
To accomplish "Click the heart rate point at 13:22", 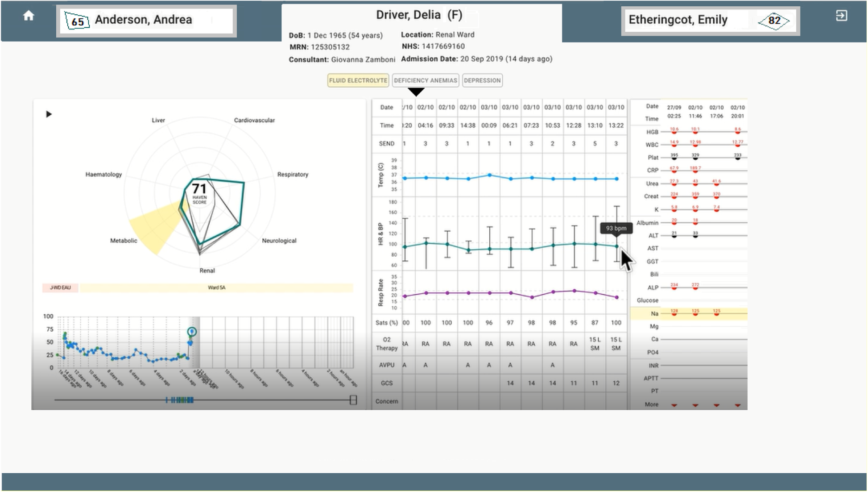I will click(617, 246).
